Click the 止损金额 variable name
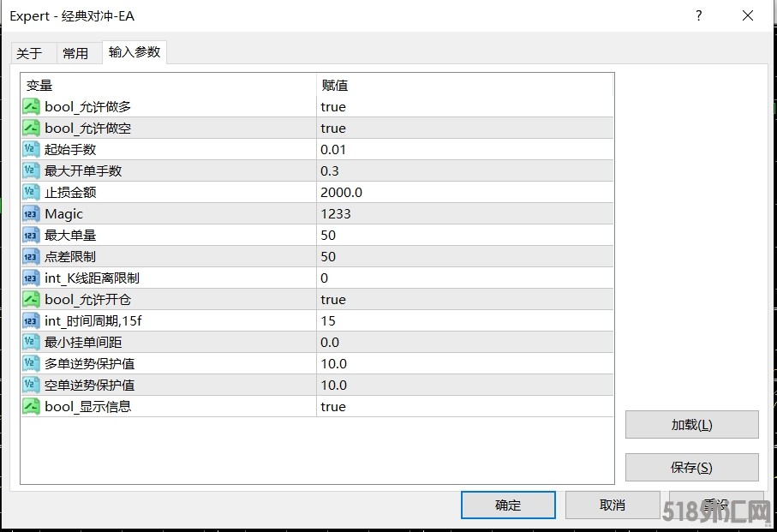 click(70, 192)
